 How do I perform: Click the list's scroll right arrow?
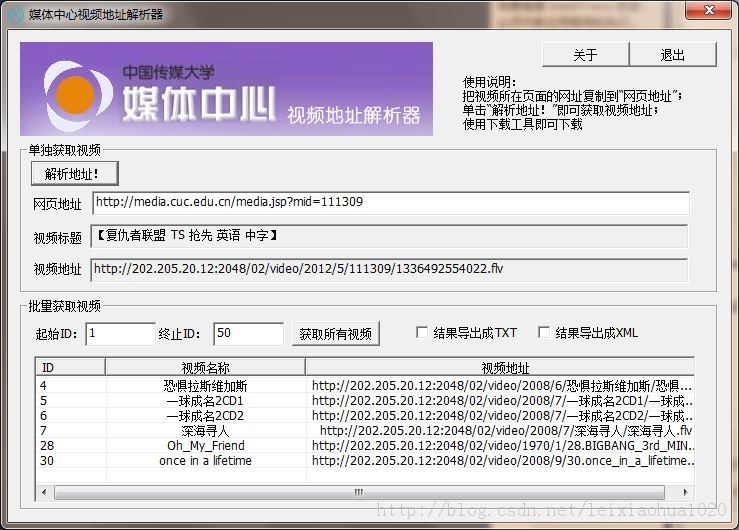coord(685,492)
